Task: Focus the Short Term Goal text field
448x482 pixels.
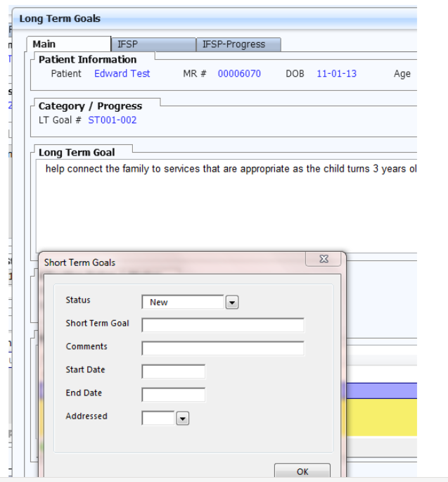Action: point(223,325)
